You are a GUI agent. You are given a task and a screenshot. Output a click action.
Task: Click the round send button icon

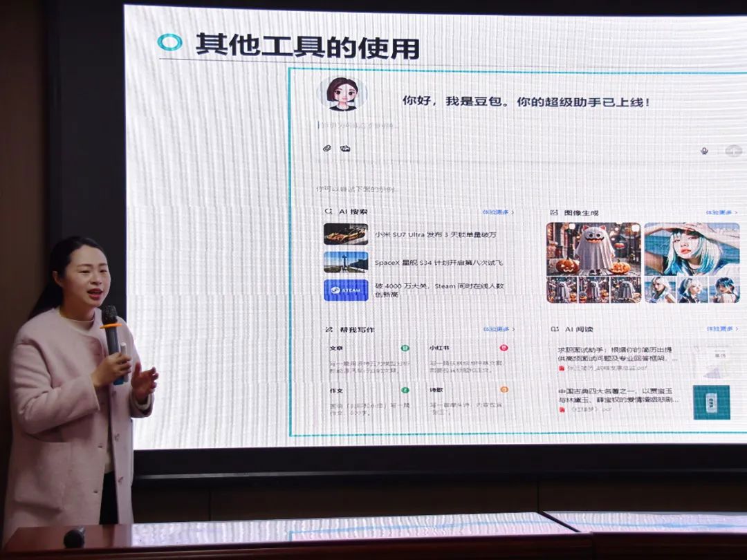pyautogui.click(x=733, y=151)
